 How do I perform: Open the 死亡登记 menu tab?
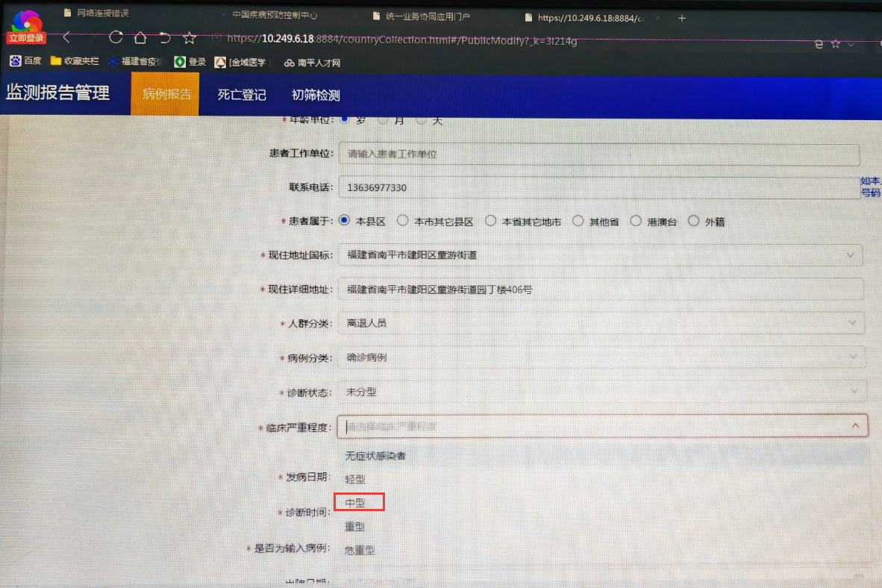point(242,95)
